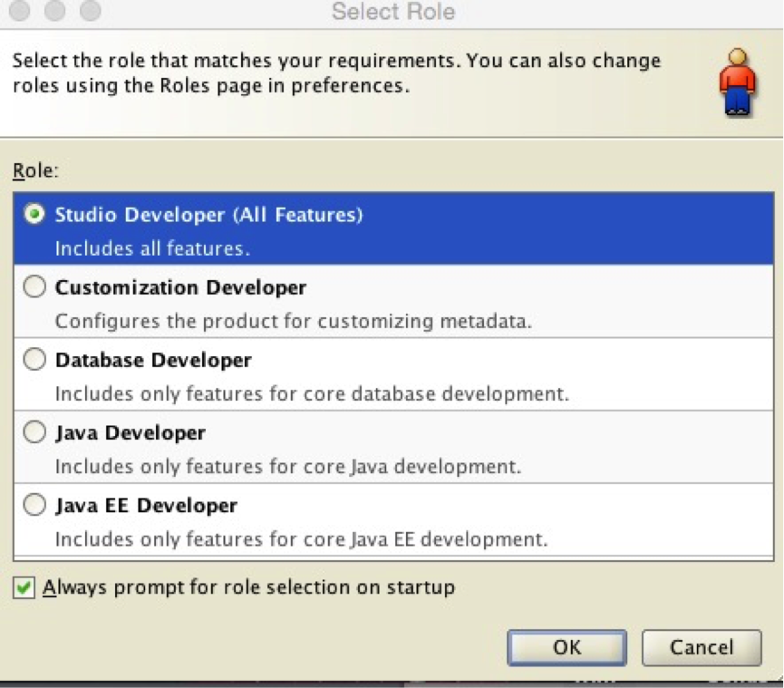Confirm the role with the OK button

pos(566,647)
